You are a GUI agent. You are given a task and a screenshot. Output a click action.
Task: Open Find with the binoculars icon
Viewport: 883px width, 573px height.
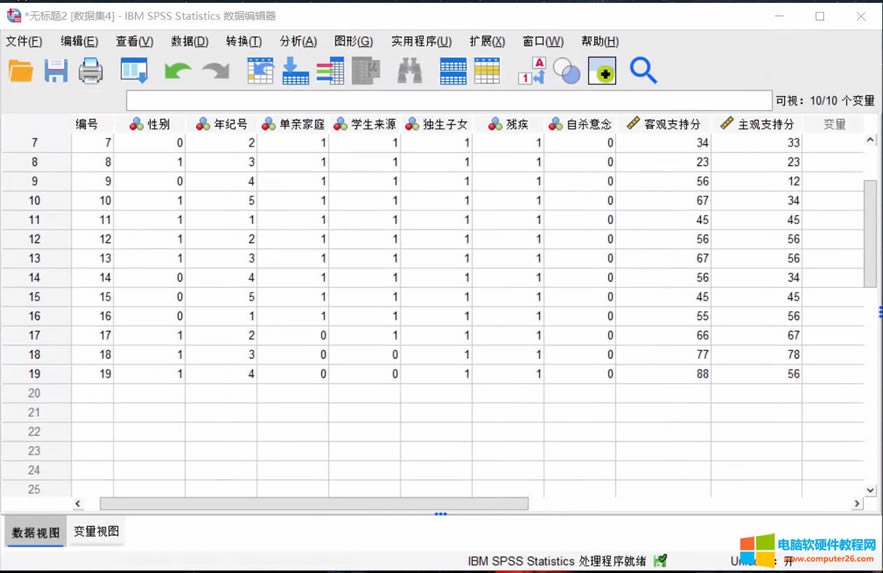tap(410, 71)
